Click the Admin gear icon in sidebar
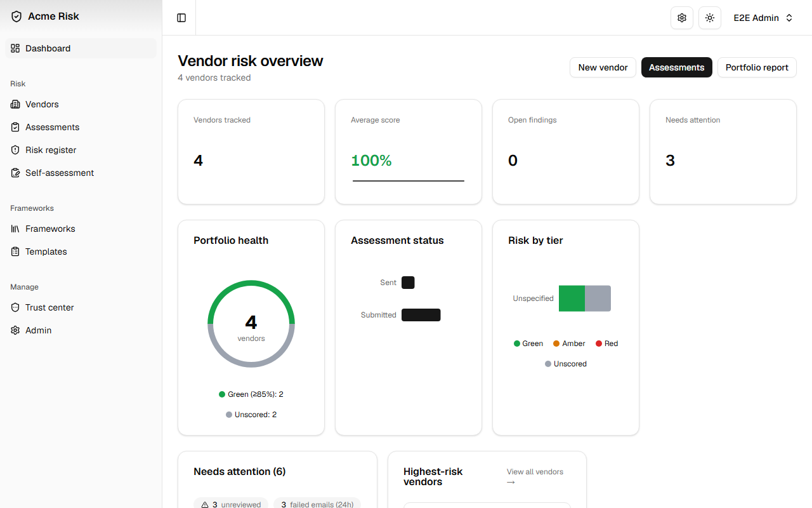The image size is (812, 508). click(x=15, y=330)
